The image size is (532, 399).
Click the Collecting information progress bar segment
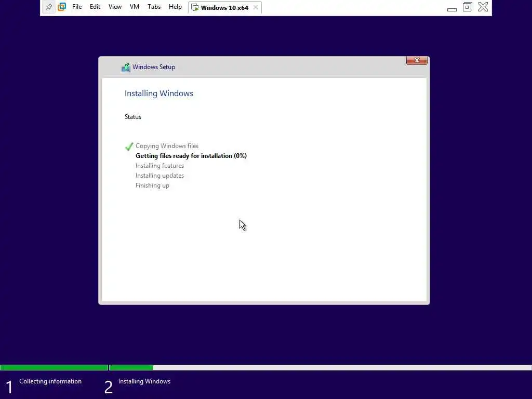(54, 367)
